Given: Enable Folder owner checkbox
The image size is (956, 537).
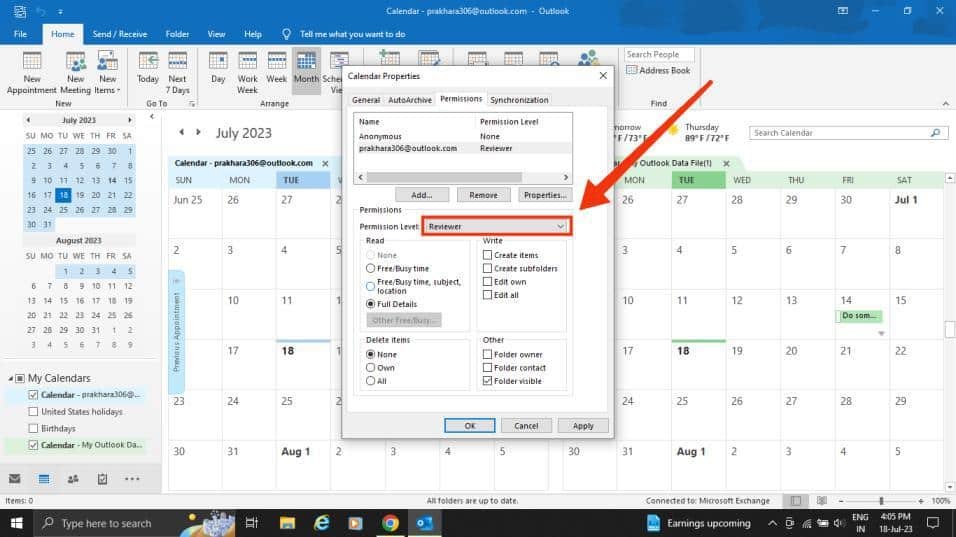Looking at the screenshot, I should (x=487, y=354).
